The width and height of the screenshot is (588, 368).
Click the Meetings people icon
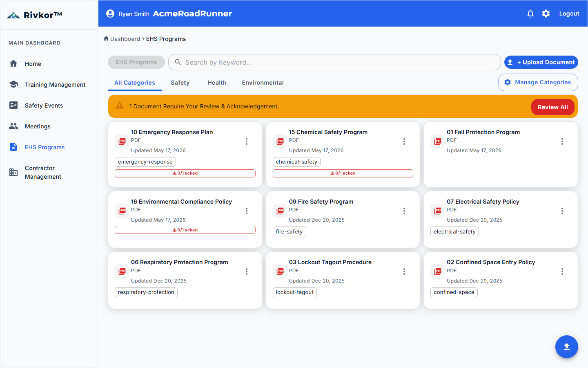[x=13, y=126]
